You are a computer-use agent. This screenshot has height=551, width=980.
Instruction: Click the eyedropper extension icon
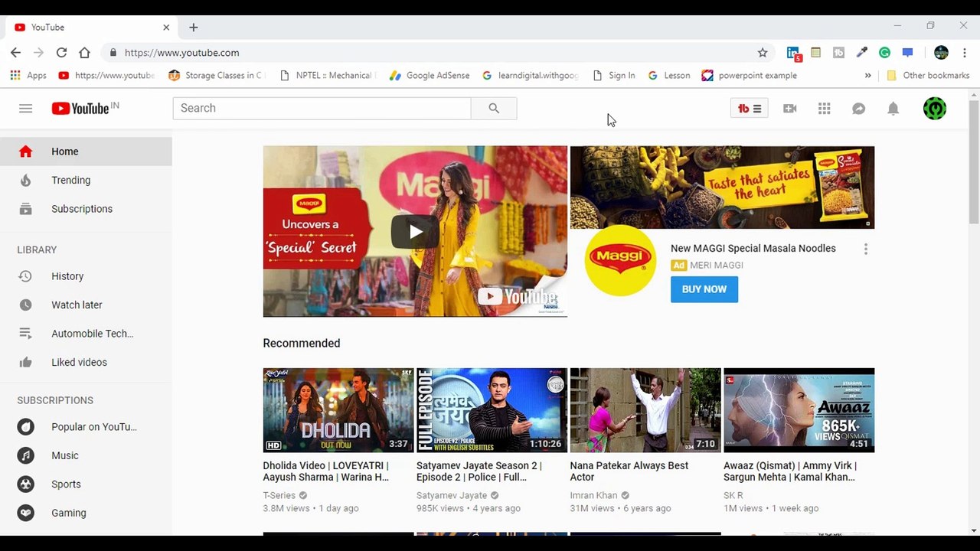coord(862,53)
